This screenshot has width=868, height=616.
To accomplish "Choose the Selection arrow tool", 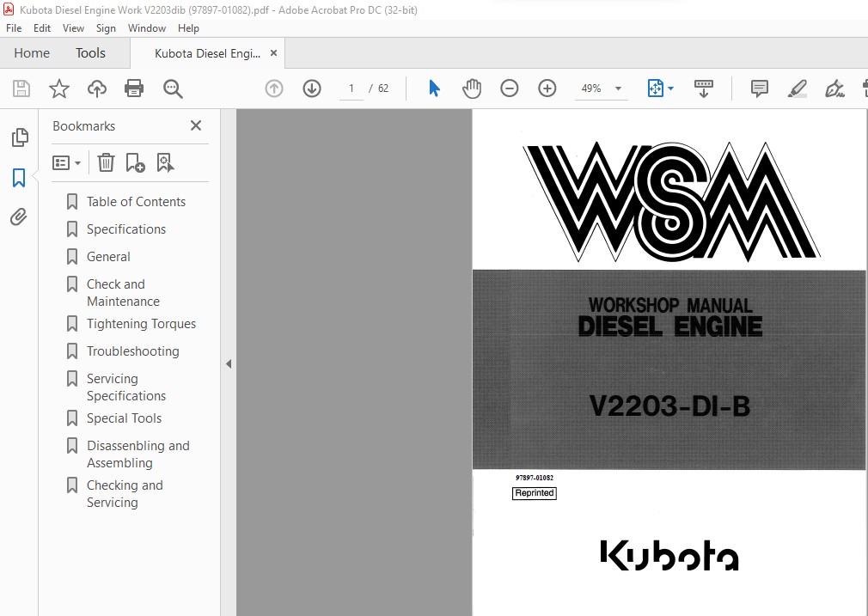I will click(435, 88).
